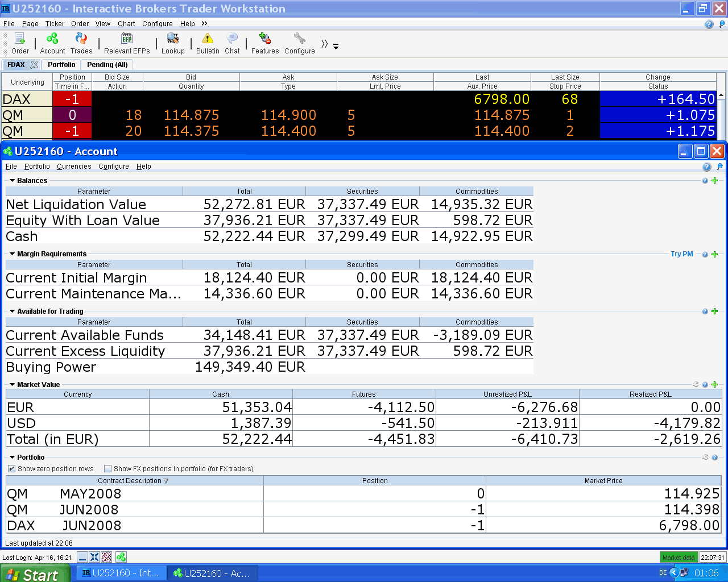The width and height of the screenshot is (728, 582).
Task: Toggle Show zero position rows checkbox
Action: pos(11,469)
